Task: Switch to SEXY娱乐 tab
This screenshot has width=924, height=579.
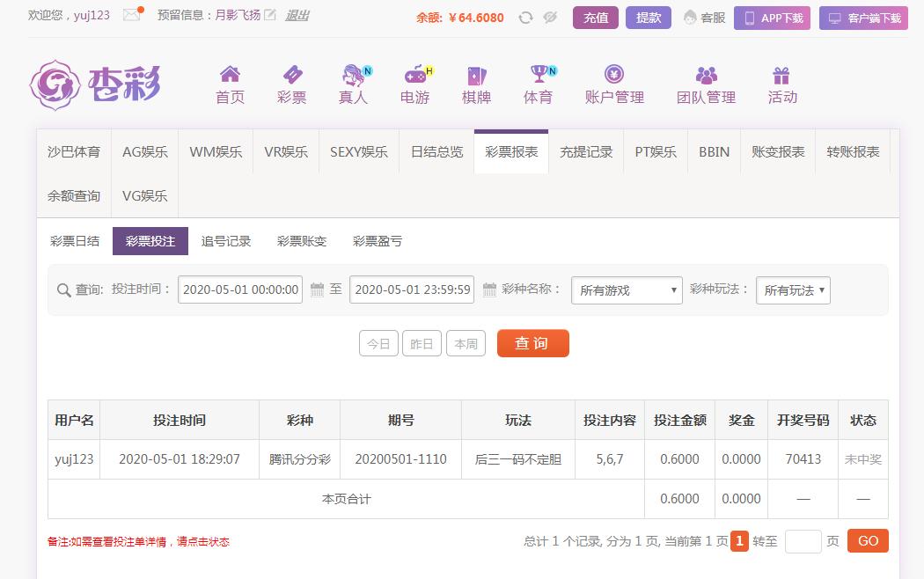Action: (359, 152)
